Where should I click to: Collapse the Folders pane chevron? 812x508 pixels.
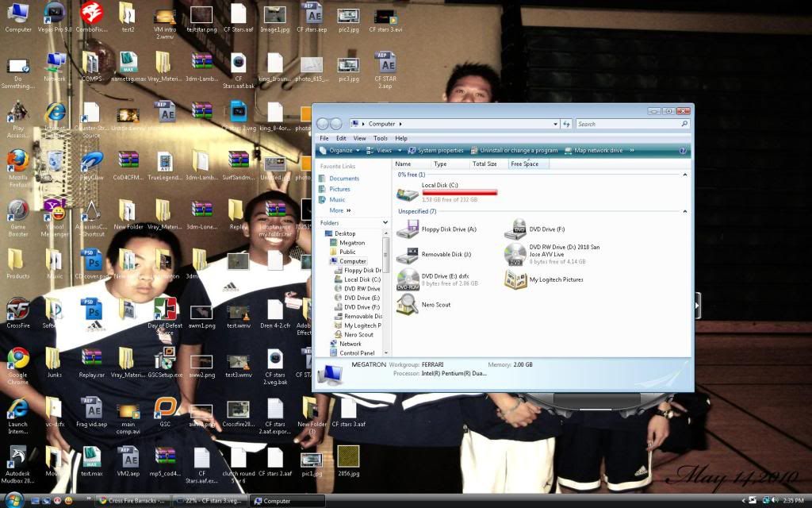(x=385, y=223)
